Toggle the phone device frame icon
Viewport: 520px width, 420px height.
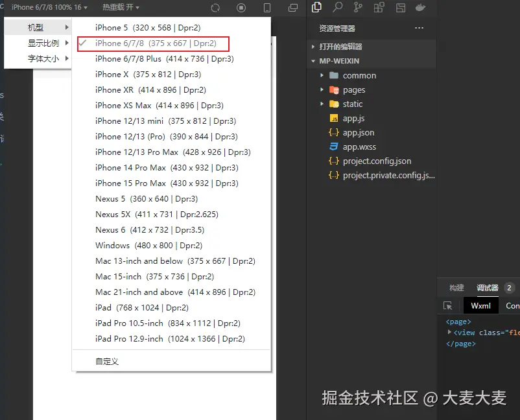[267, 7]
